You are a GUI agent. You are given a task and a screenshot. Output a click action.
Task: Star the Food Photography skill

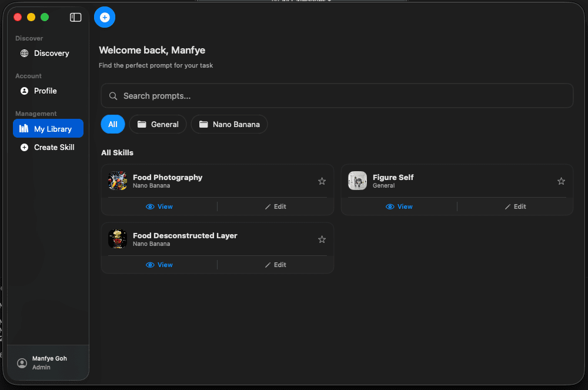[322, 181]
